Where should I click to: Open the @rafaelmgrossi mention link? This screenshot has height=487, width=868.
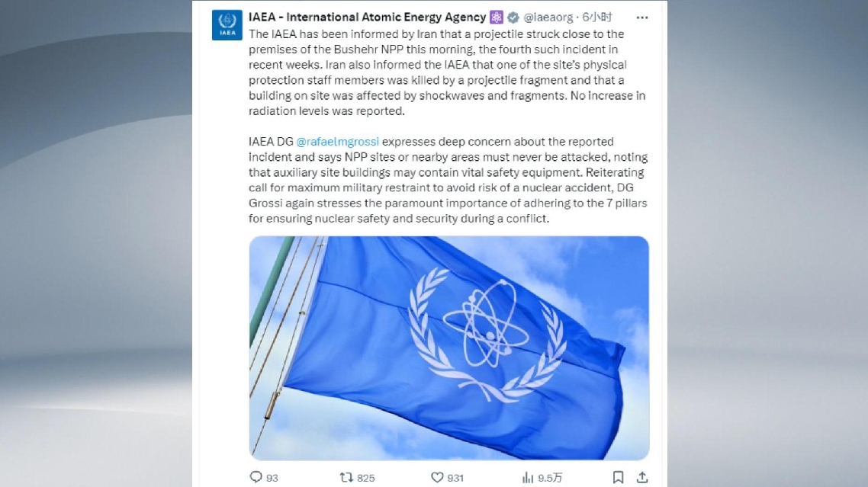click(x=336, y=142)
